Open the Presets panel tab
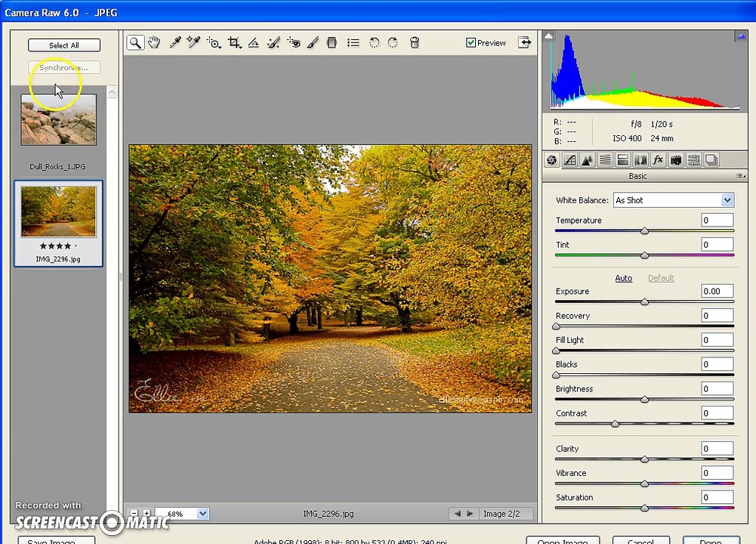 click(694, 160)
